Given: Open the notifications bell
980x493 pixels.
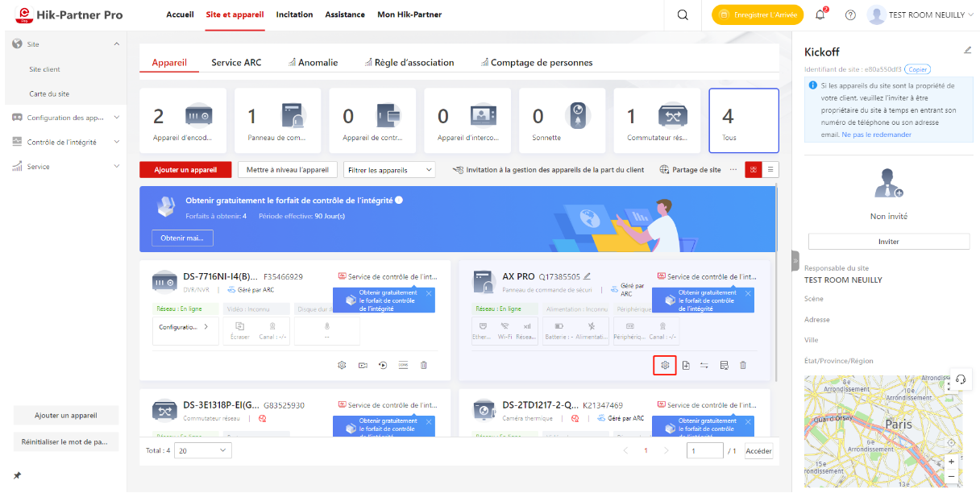Looking at the screenshot, I should coord(821,14).
